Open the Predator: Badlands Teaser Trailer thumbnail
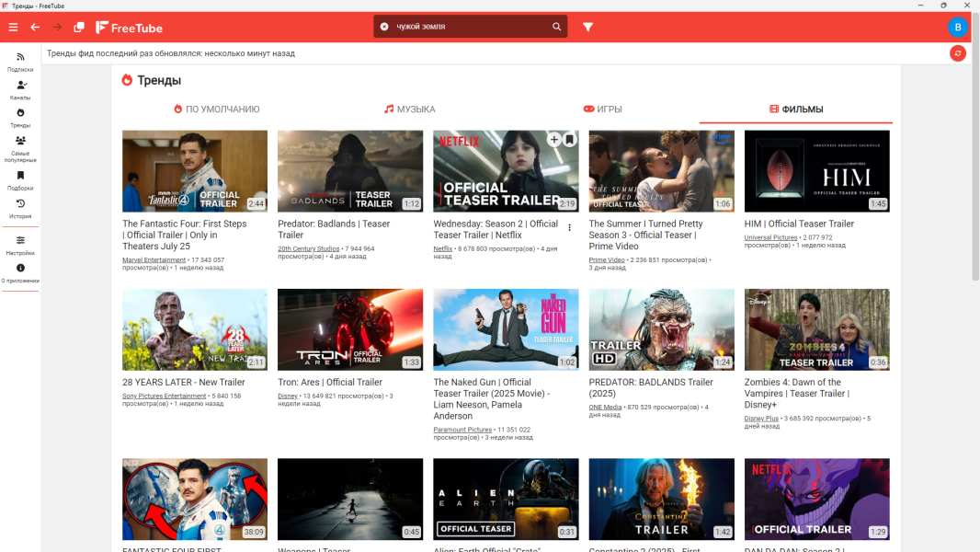 pos(350,171)
